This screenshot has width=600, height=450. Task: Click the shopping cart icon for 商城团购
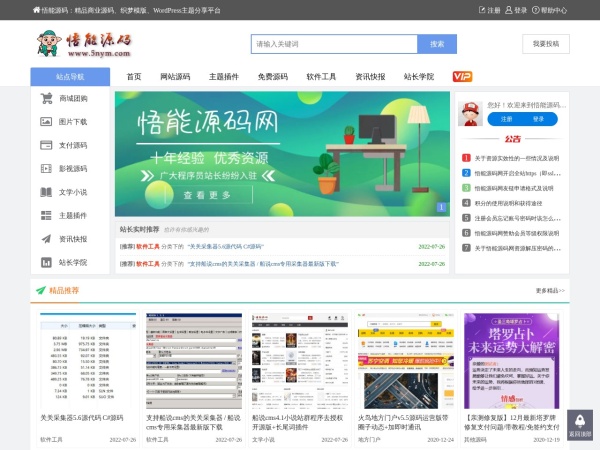click(46, 98)
